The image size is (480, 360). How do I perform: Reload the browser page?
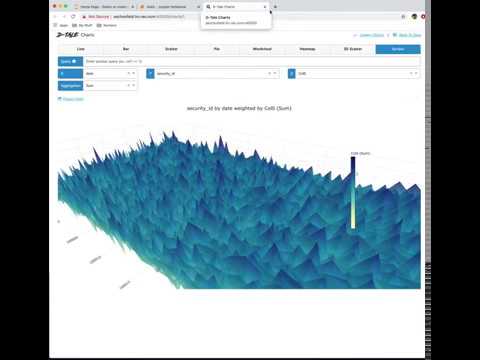(x=73, y=16)
